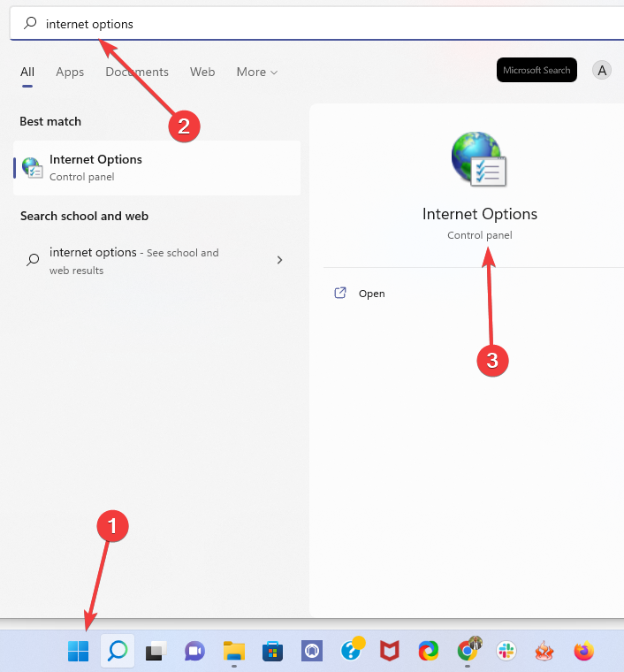Click the Best match heading
Screen dimensions: 624x672
point(50,121)
